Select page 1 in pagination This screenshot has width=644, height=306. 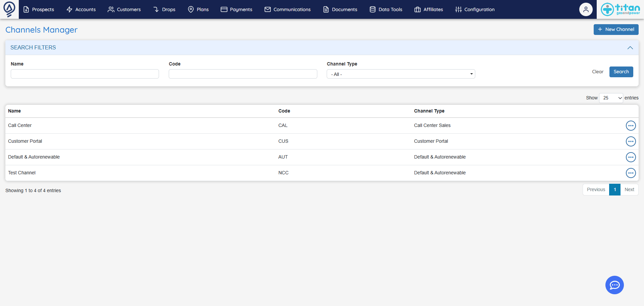pyautogui.click(x=615, y=189)
